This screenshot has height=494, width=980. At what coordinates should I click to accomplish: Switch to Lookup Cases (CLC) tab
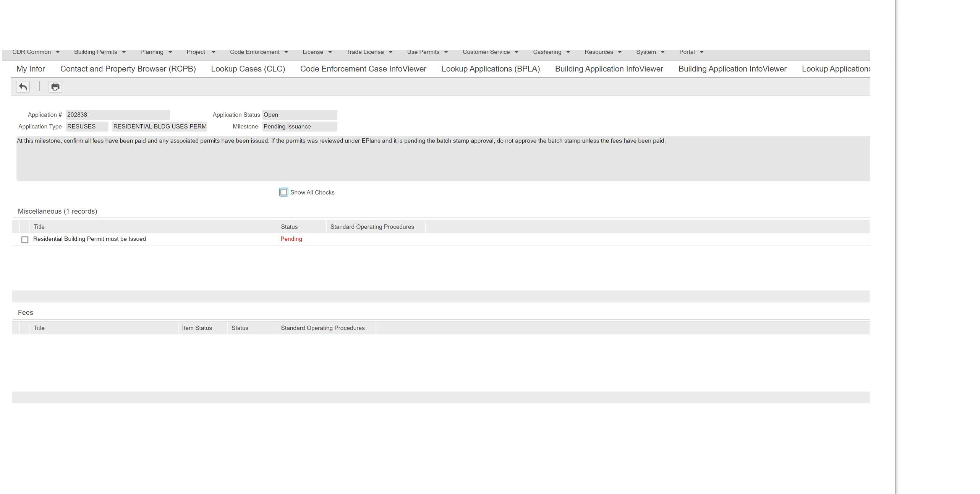pyautogui.click(x=248, y=69)
